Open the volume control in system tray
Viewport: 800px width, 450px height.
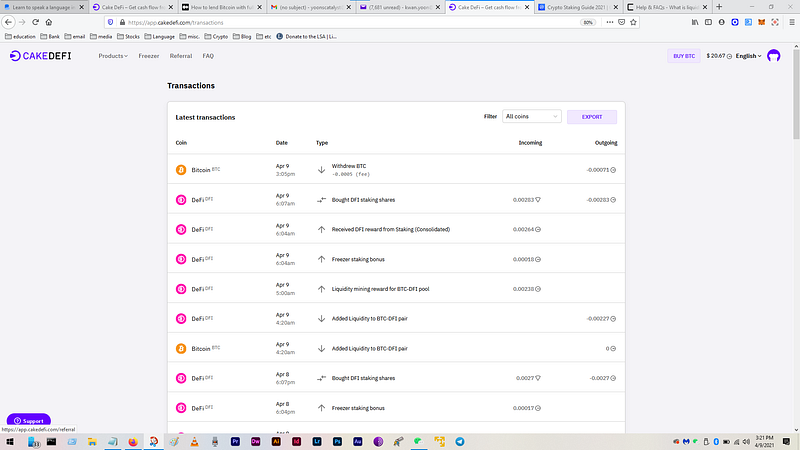746,442
